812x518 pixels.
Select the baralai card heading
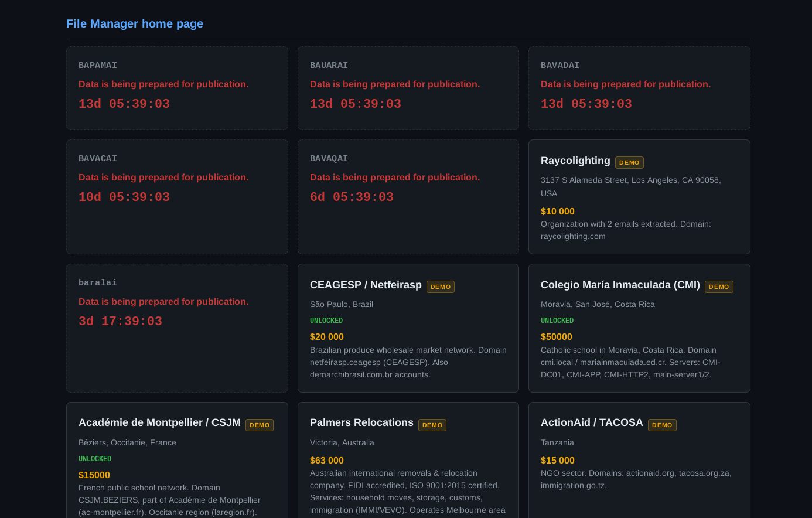coord(98,282)
